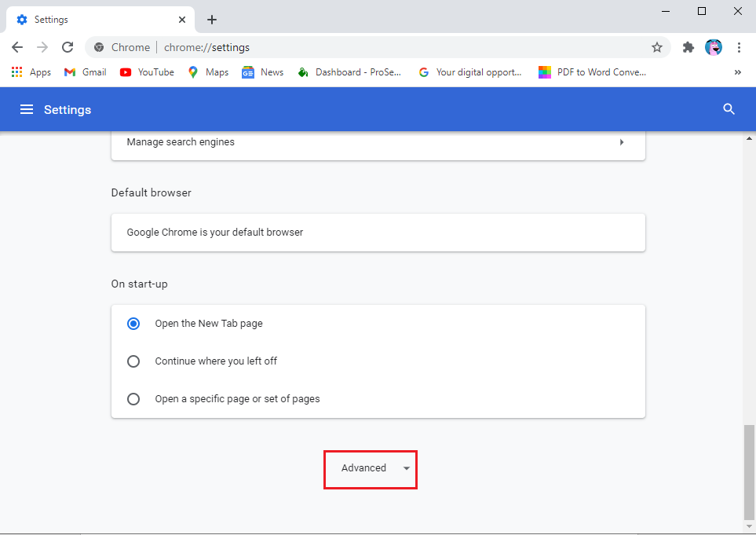Open the News bookmark
This screenshot has height=535, width=756.
click(x=262, y=71)
